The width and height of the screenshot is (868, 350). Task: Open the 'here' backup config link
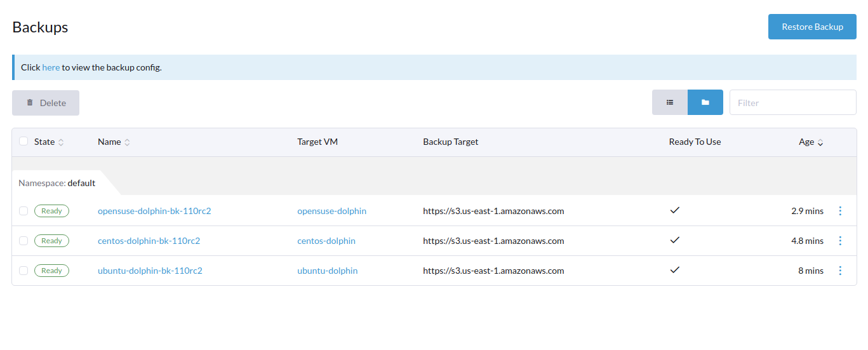(x=51, y=67)
